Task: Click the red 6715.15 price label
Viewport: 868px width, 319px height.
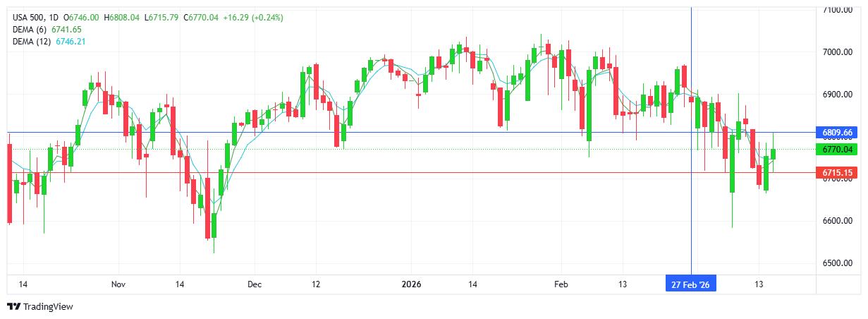Action: 838,172
